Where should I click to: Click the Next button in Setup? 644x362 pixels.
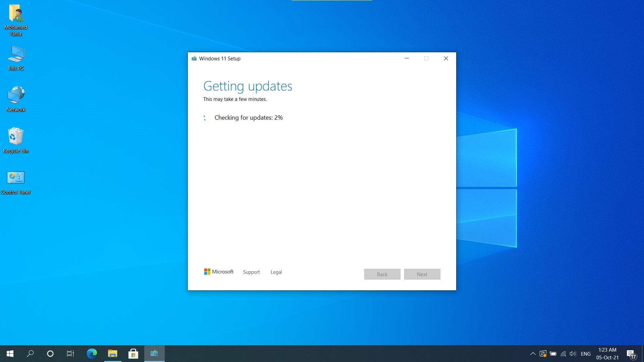(422, 274)
